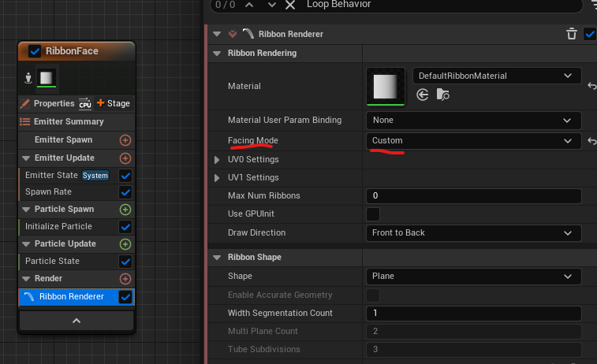Click the DefaultRibbonMaterial preview thumbnail
The width and height of the screenshot is (597, 364).
[386, 87]
